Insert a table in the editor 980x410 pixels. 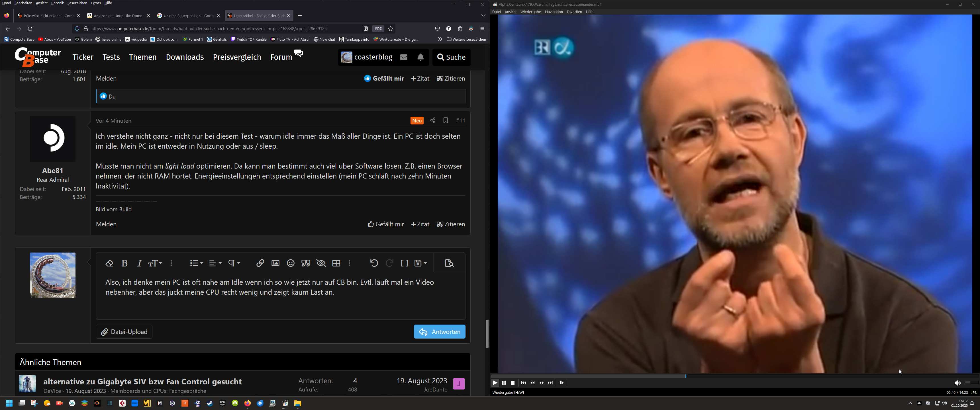[336, 263]
